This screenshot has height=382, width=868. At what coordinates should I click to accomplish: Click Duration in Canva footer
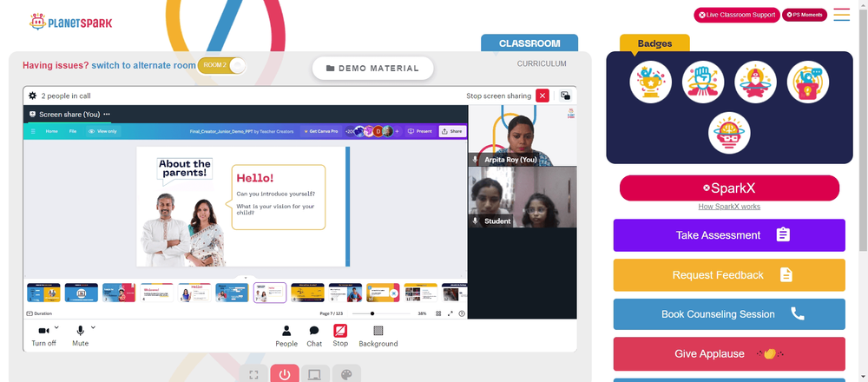(x=39, y=313)
